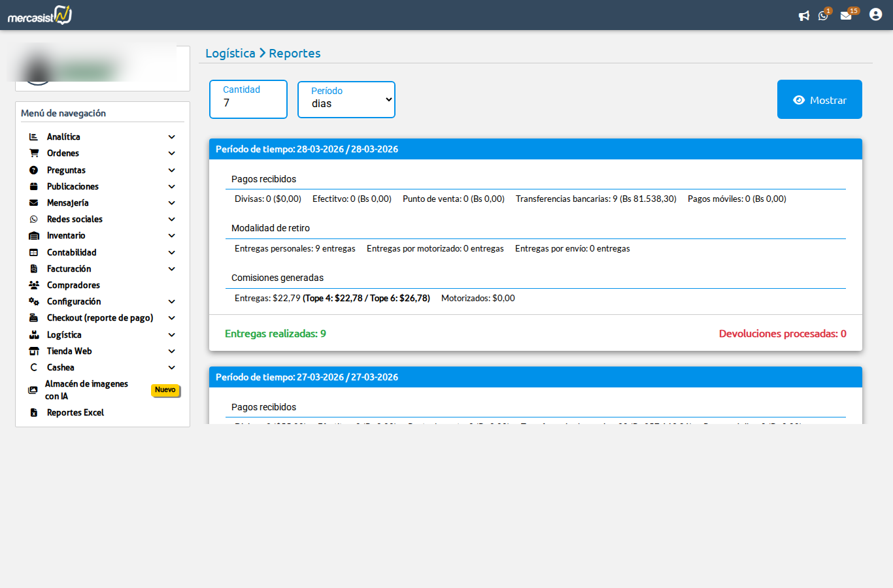This screenshot has height=588, width=893.
Task: Click the megaphone announcements icon
Action: [803, 16]
